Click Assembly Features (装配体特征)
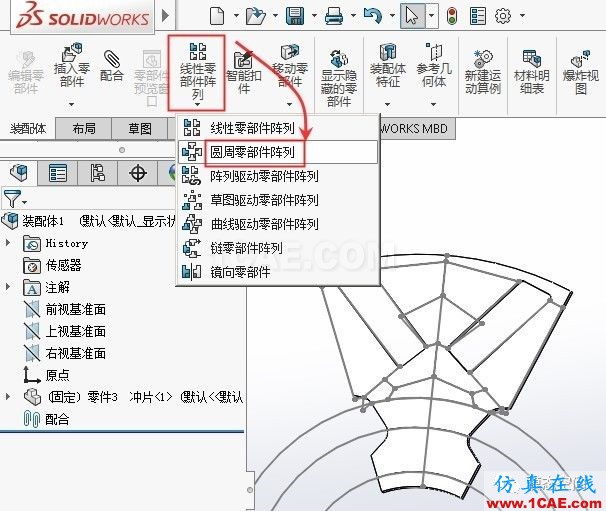The height and width of the screenshot is (511, 606). (388, 65)
